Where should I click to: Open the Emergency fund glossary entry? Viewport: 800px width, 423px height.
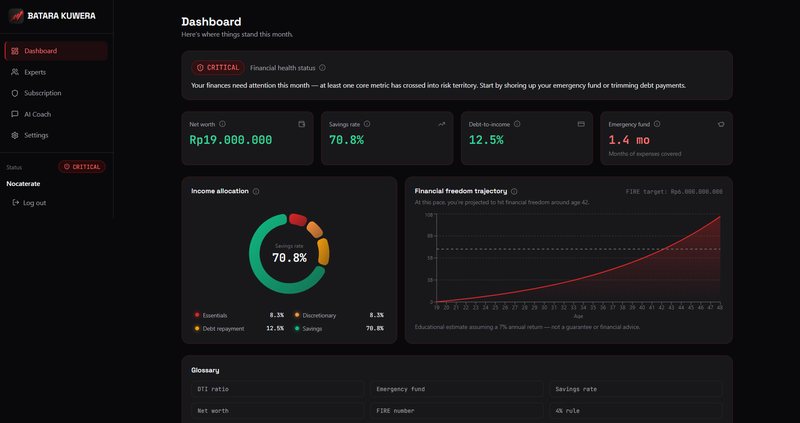pos(457,389)
